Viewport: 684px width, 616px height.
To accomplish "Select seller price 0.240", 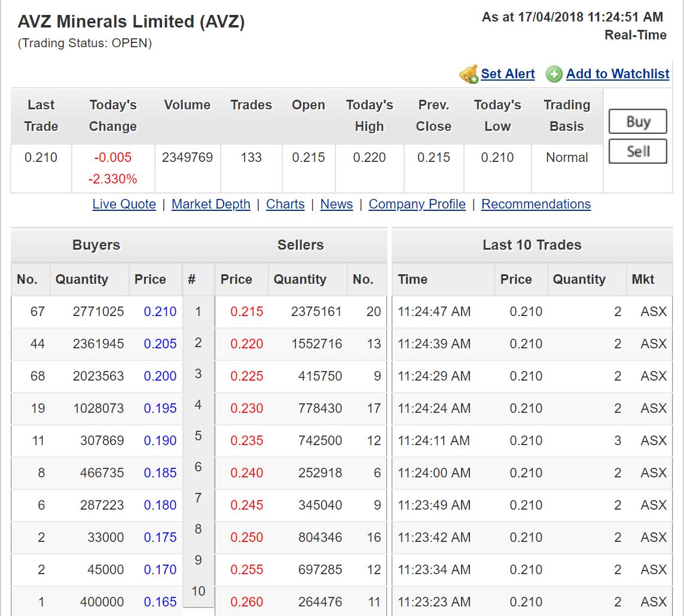I will coord(247,473).
